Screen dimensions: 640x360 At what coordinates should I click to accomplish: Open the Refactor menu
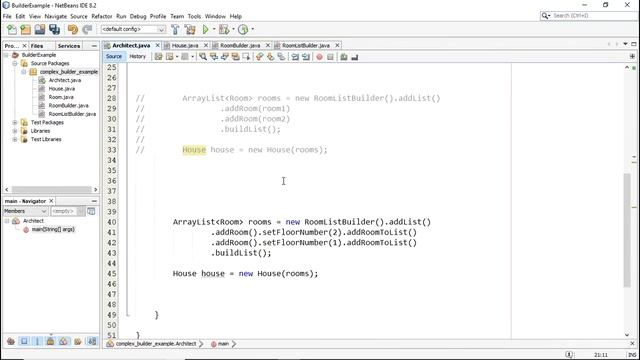[102, 16]
